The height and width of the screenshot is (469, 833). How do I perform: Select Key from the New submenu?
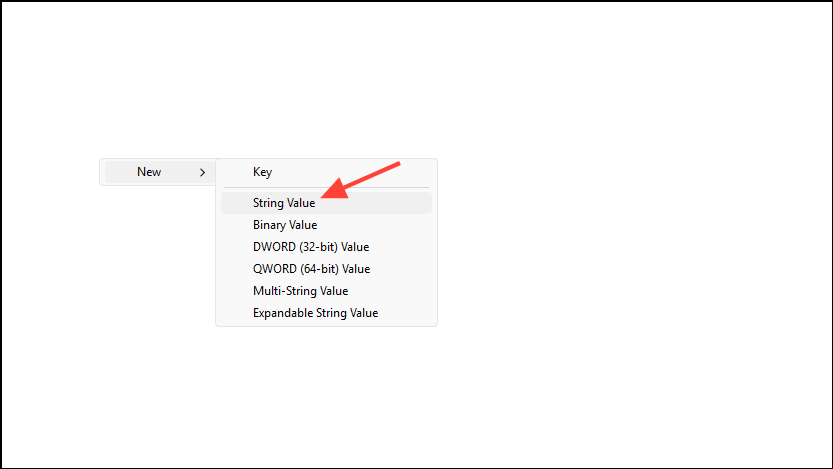pyautogui.click(x=262, y=172)
